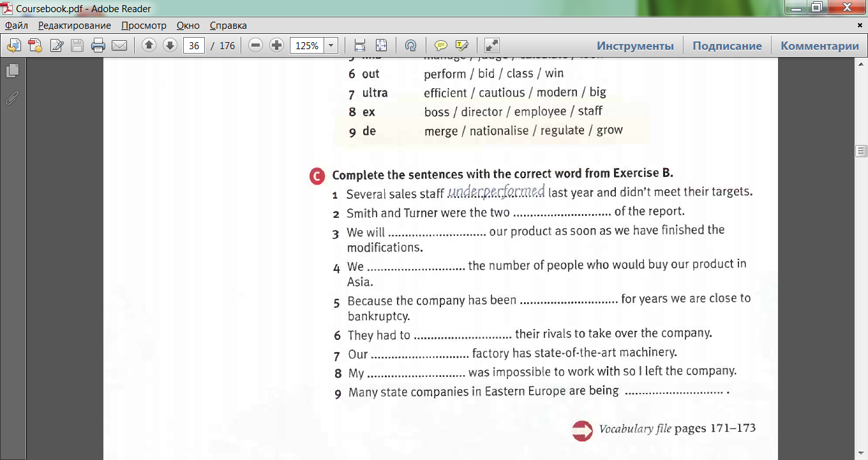Click the total page count '176'

coord(227,46)
